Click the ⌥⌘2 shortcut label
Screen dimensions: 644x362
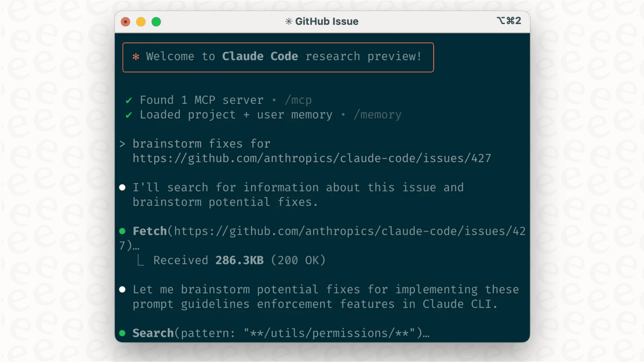tap(508, 21)
